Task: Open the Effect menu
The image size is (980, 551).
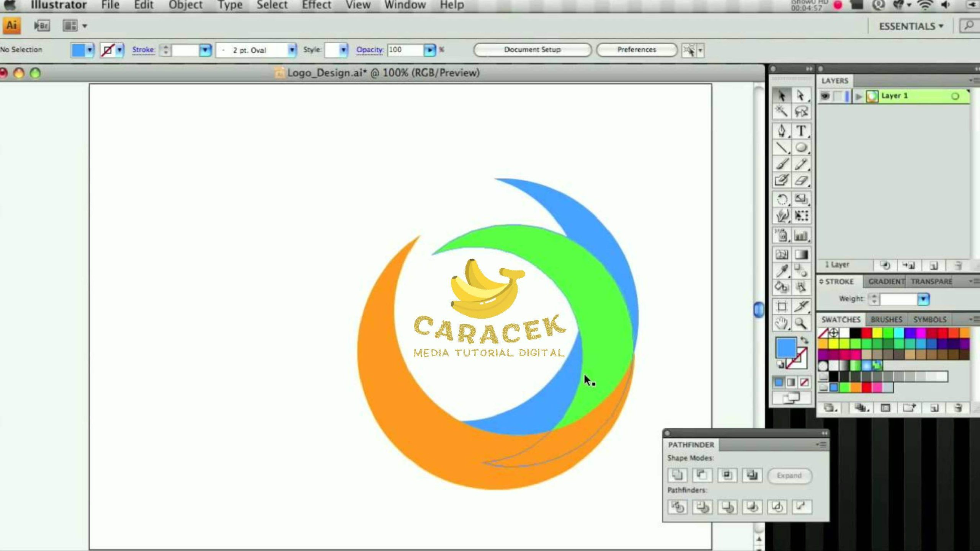Action: pos(316,5)
